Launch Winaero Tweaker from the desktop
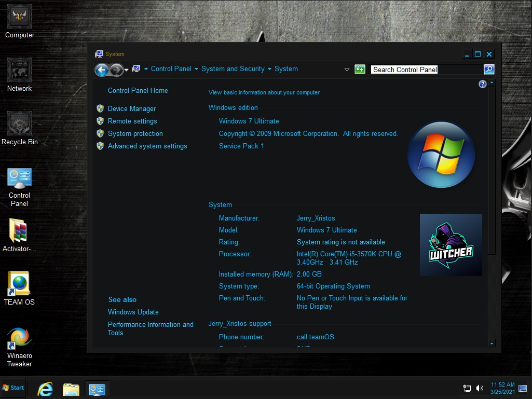This screenshot has height=399, width=532. (x=19, y=347)
